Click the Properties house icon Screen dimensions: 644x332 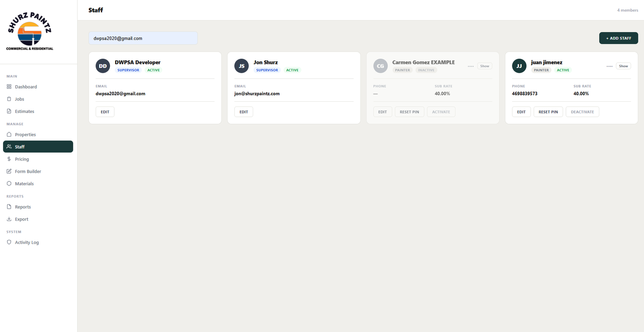(9, 134)
